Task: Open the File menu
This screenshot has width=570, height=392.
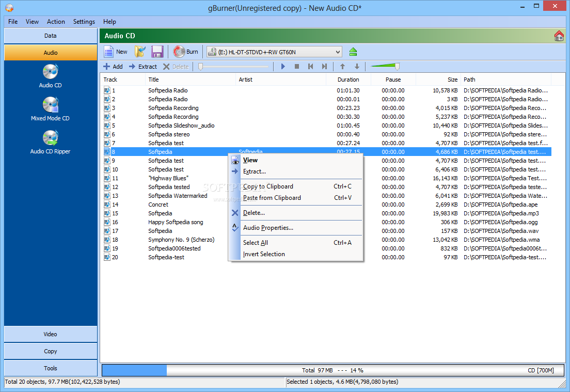Action: point(13,22)
